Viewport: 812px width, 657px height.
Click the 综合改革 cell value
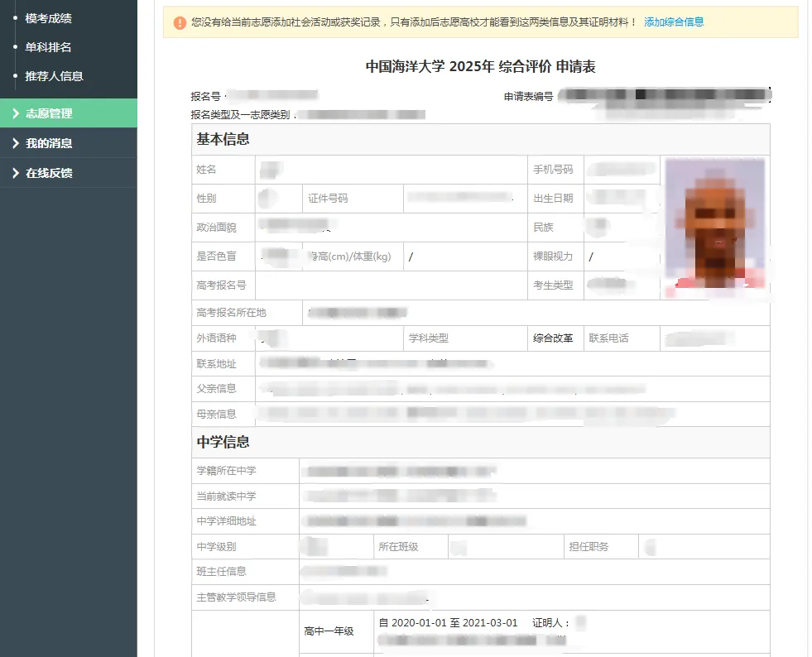pyautogui.click(x=553, y=338)
